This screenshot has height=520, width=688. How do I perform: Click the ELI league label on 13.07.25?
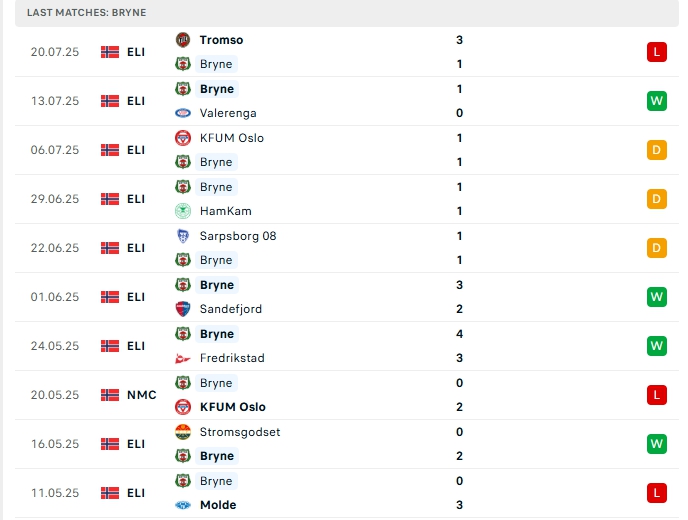click(136, 101)
